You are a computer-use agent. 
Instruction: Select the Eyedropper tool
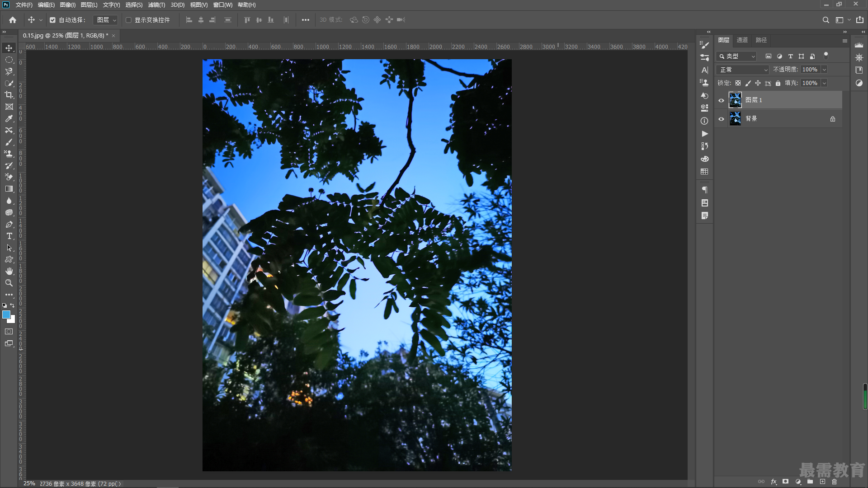[x=9, y=118]
